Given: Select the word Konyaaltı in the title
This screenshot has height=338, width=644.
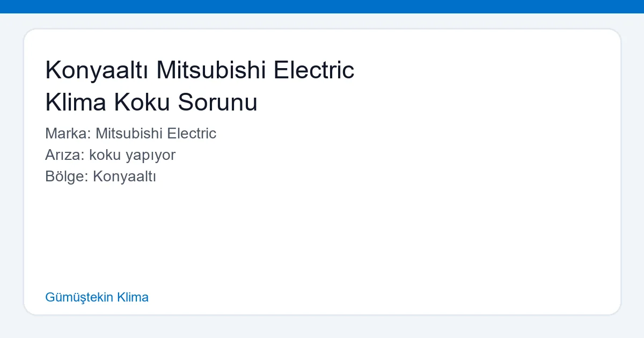Looking at the screenshot, I should click(97, 70).
